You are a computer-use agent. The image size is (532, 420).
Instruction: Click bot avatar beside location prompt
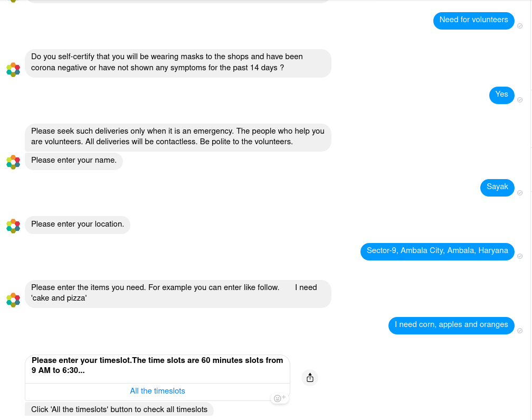(x=13, y=226)
